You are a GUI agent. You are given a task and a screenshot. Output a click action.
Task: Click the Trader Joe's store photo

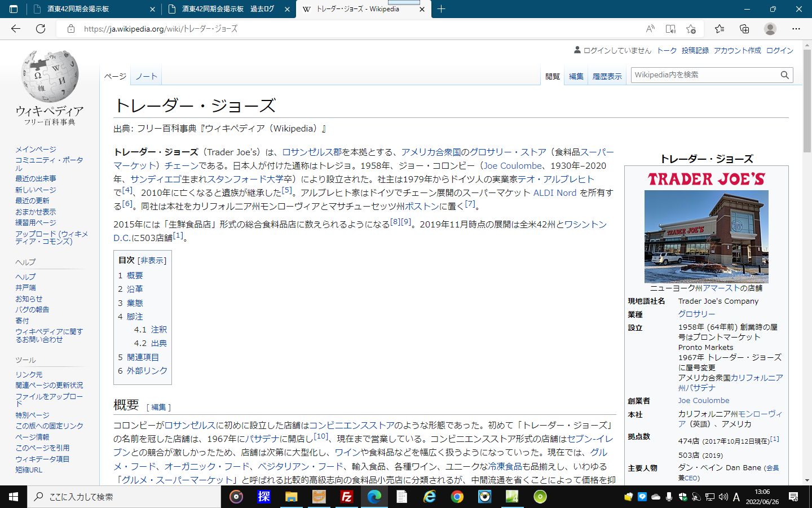coord(706,237)
